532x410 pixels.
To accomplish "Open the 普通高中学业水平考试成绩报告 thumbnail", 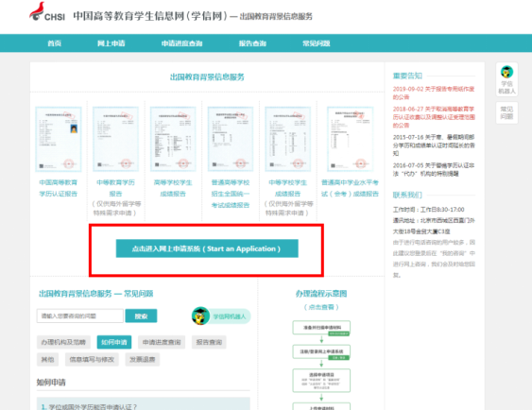I will [x=351, y=139].
